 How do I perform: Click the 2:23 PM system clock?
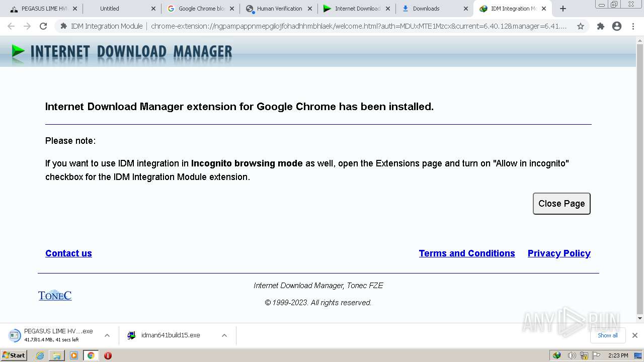click(618, 355)
